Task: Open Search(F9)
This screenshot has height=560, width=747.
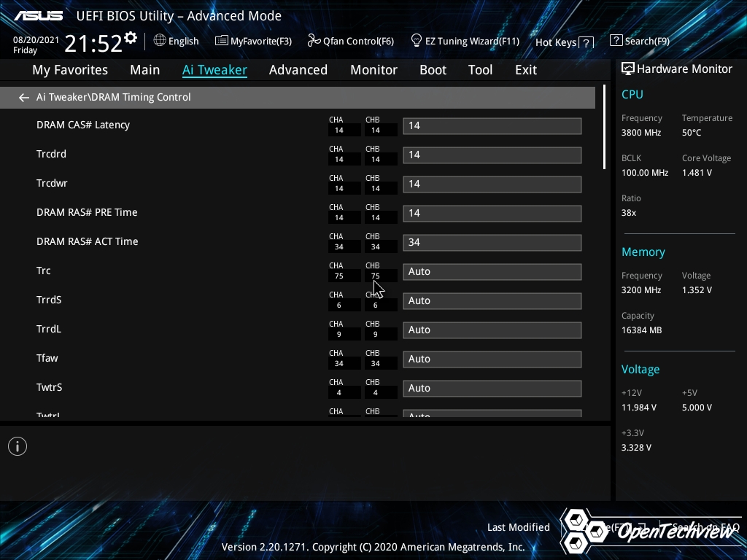Action: coord(640,41)
